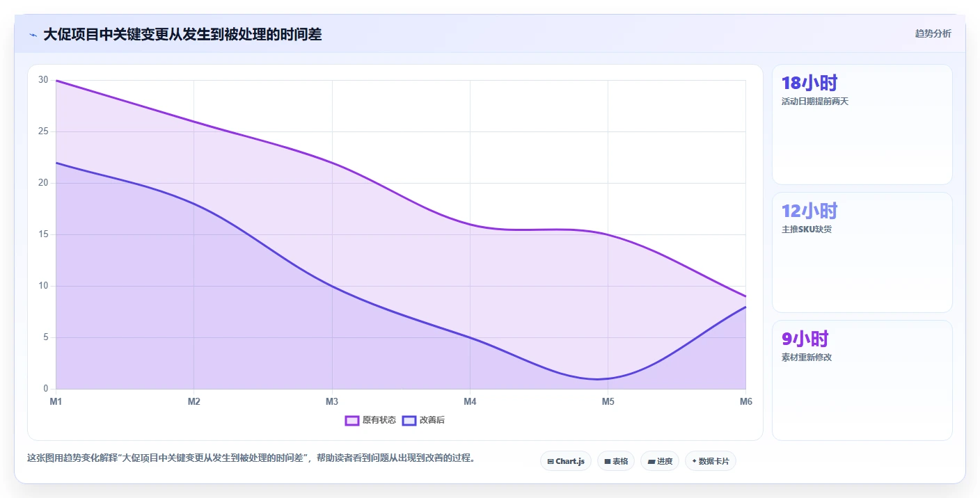Click the 25 y-axis value
This screenshot has width=980, height=498.
(43, 131)
